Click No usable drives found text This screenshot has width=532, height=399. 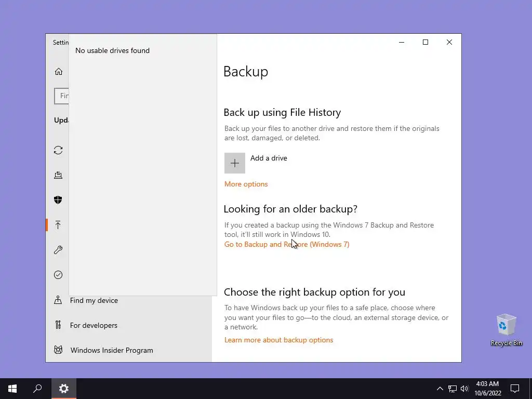[x=112, y=50]
